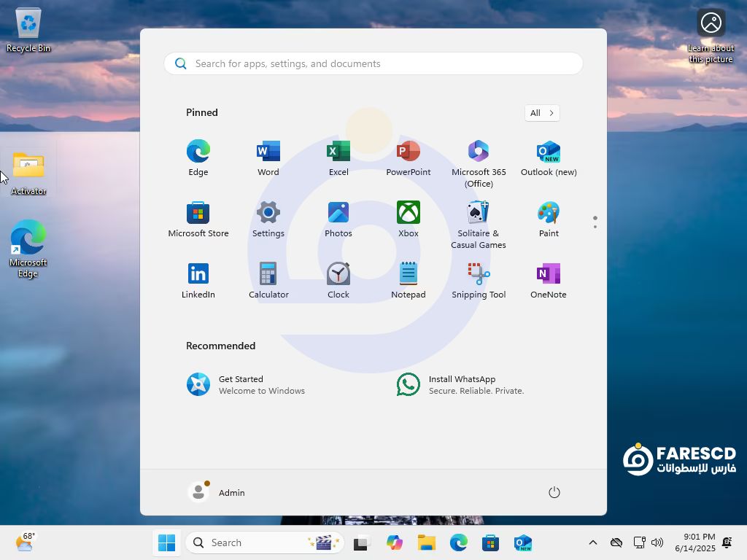Open Paint app
The image size is (747, 560).
click(x=549, y=219)
